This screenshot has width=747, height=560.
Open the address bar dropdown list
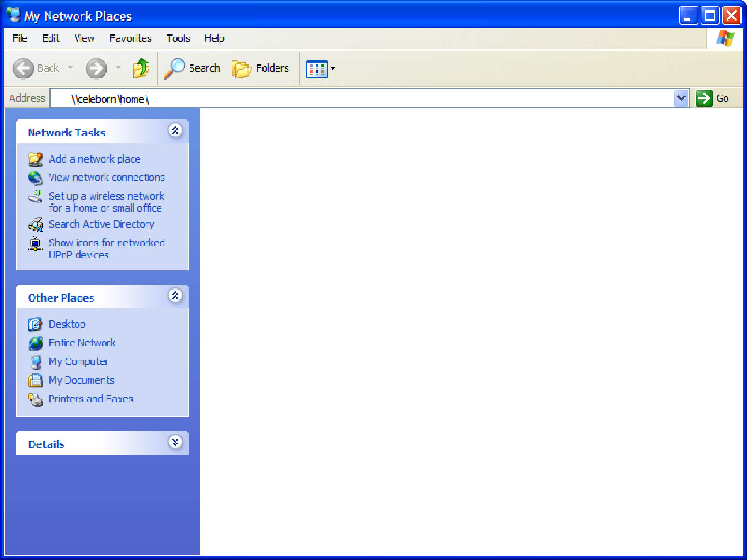point(681,98)
